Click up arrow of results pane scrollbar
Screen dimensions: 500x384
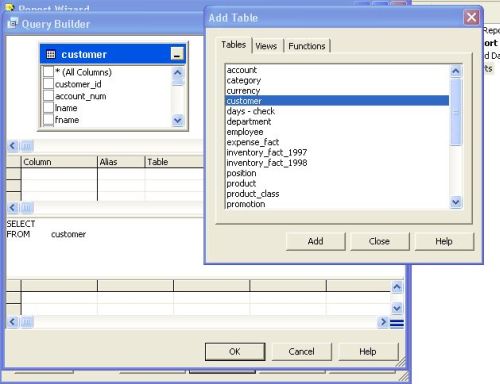397,287
